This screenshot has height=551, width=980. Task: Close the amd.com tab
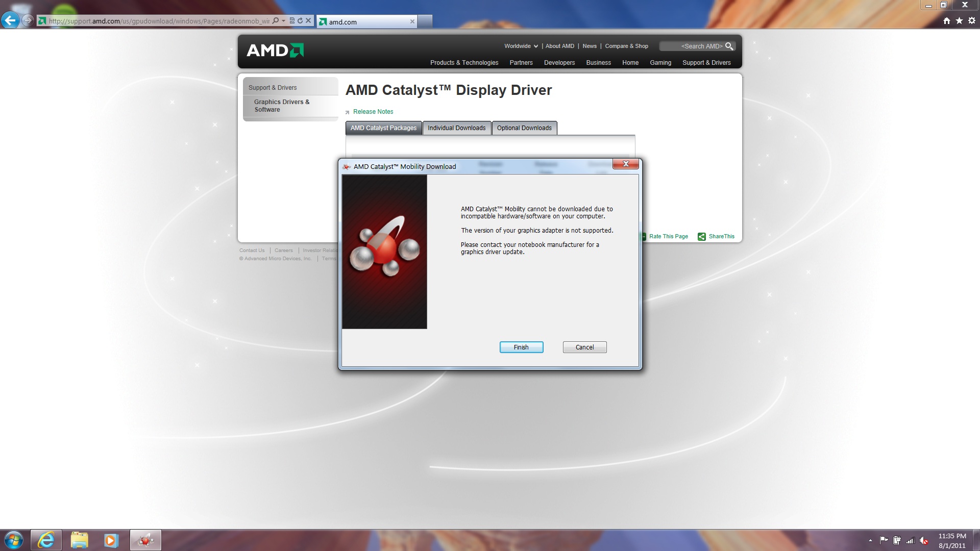tap(412, 21)
